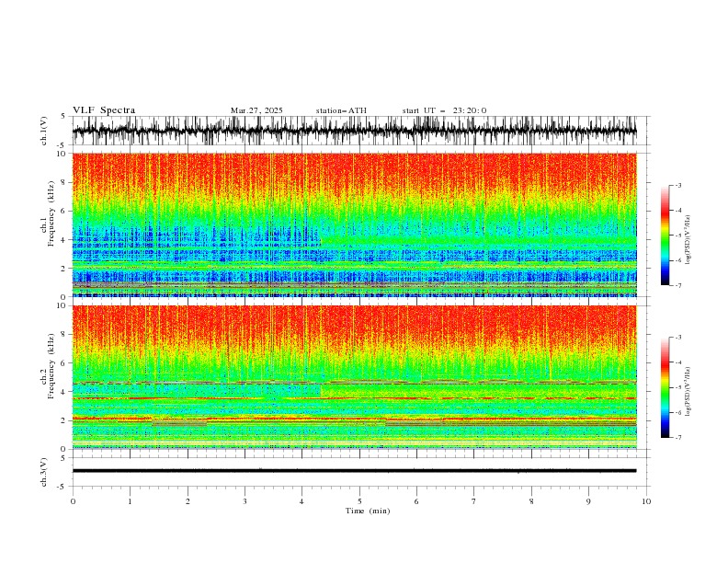Click time axis tick label "7"

click(x=474, y=501)
